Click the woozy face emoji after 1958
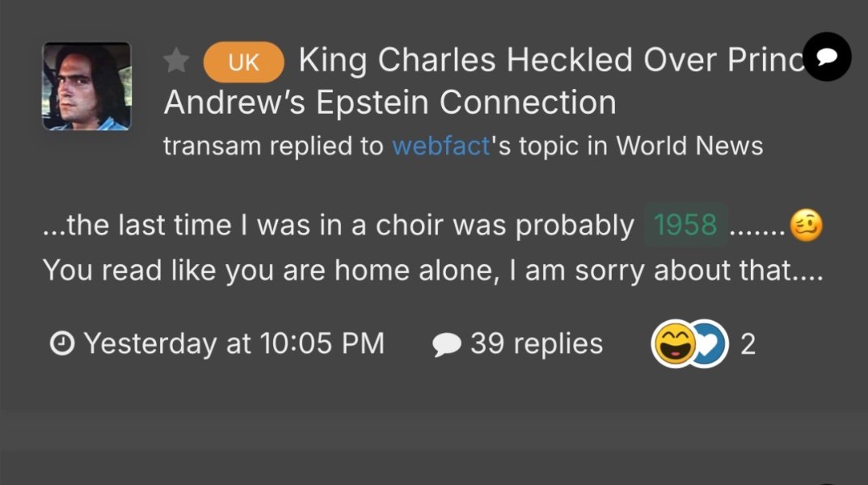The image size is (868, 485). (x=806, y=226)
